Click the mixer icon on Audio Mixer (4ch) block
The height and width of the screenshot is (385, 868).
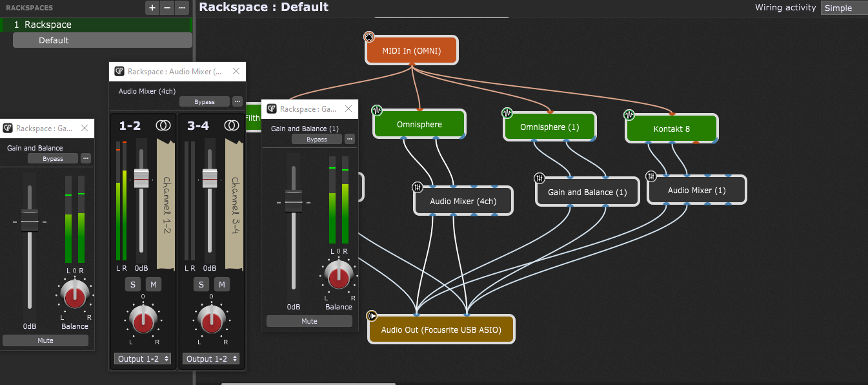[x=418, y=187]
